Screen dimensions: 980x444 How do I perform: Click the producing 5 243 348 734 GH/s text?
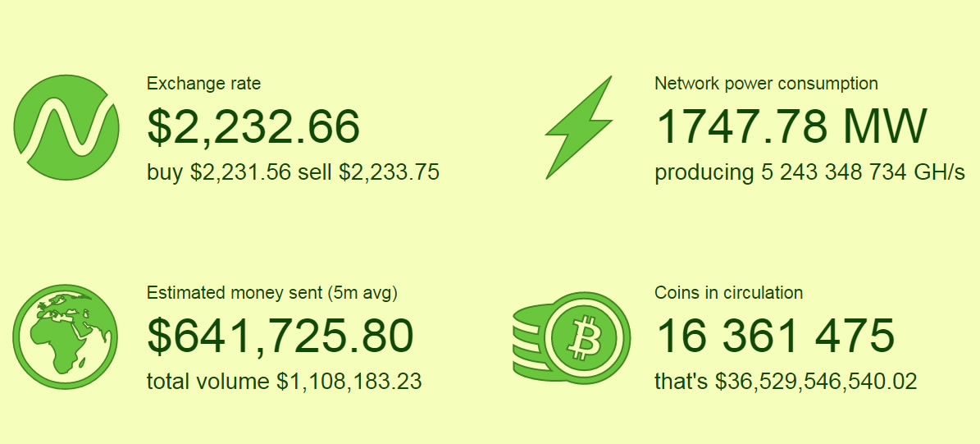(810, 172)
